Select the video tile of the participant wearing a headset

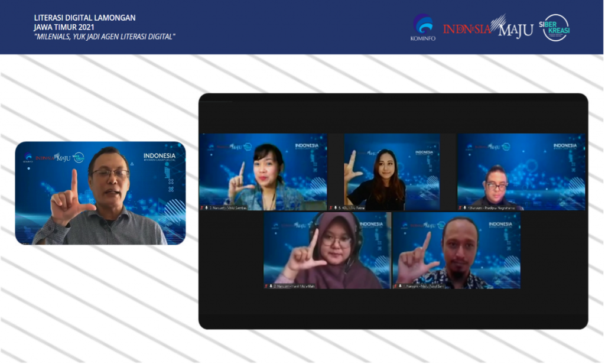click(x=327, y=251)
